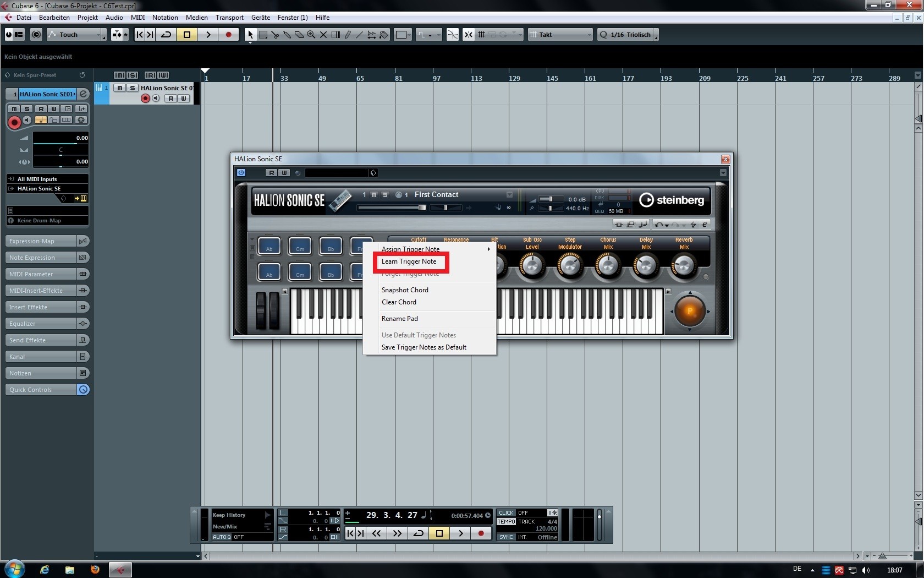Viewport: 924px width, 578px height.
Task: Open Firefox from Windows taskbar
Action: [x=95, y=569]
